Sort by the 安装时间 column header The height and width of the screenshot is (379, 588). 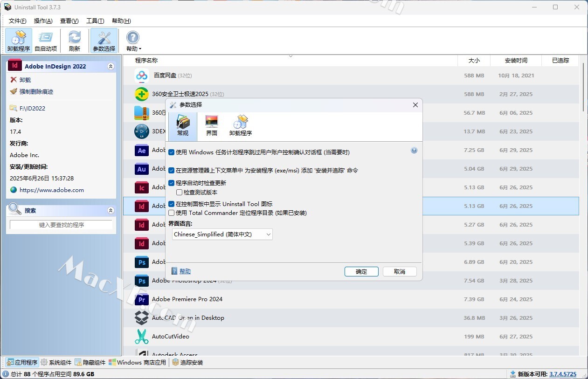[516, 61]
